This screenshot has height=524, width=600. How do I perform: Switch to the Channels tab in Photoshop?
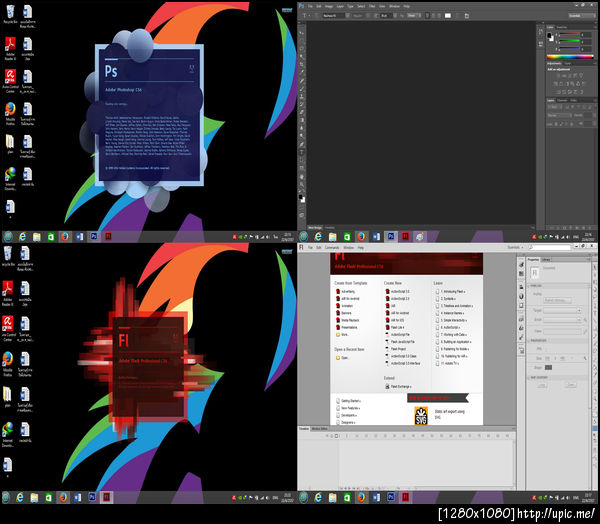click(562, 100)
